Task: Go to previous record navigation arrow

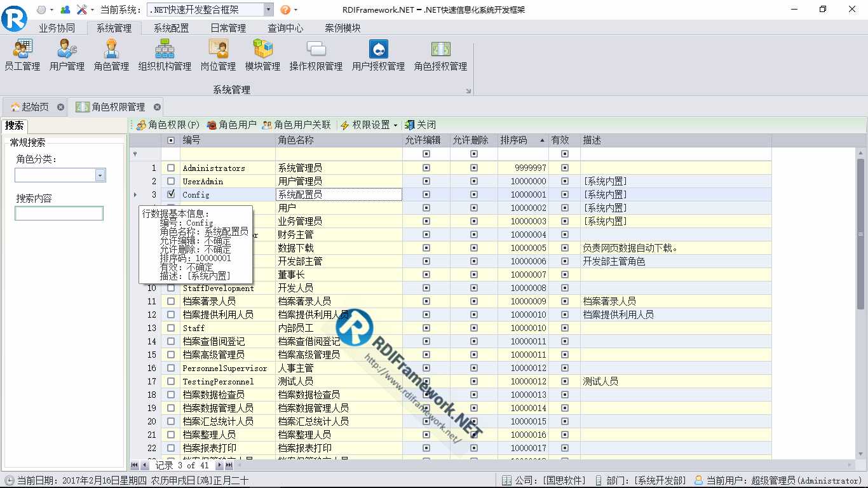Action: 145,466
